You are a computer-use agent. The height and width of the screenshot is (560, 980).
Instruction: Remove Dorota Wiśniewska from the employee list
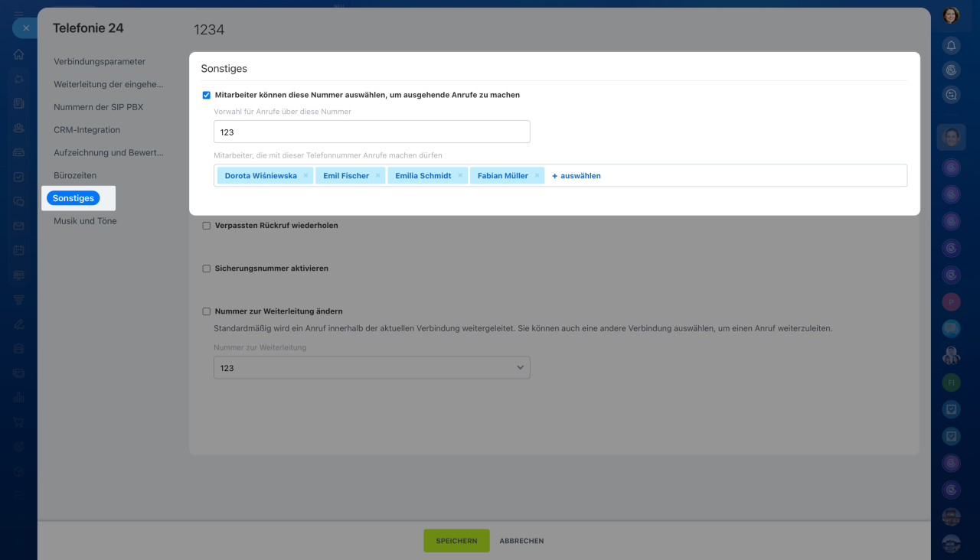pyautogui.click(x=305, y=176)
